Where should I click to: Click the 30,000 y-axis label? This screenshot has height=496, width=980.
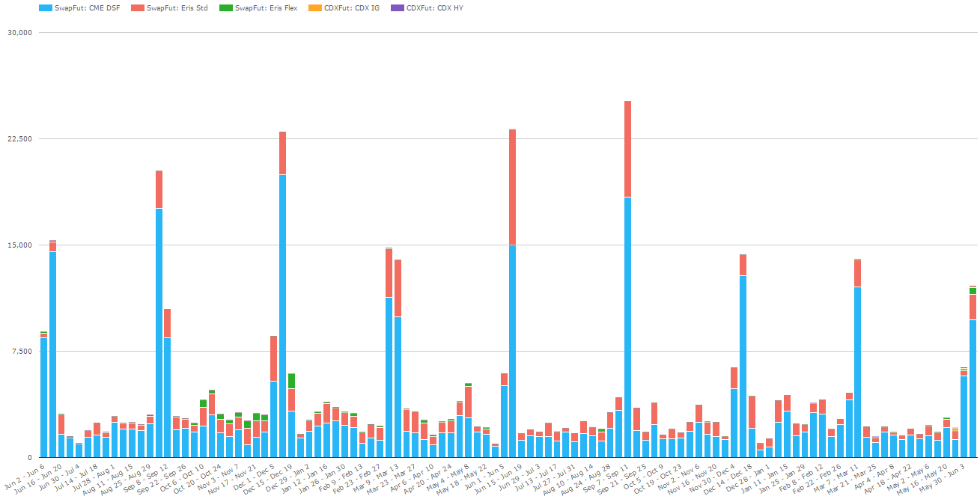[19, 33]
